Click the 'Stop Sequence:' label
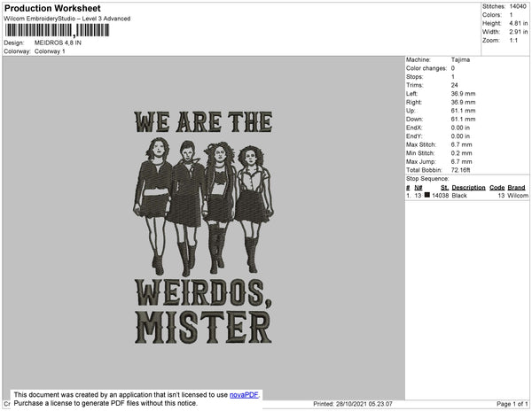The width and height of the screenshot is (532, 411). [x=427, y=179]
